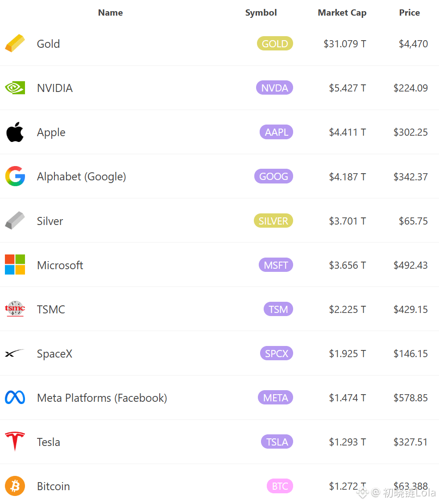Click the yellow SILVER symbol badge
The image size is (439, 504).
pyautogui.click(x=273, y=221)
